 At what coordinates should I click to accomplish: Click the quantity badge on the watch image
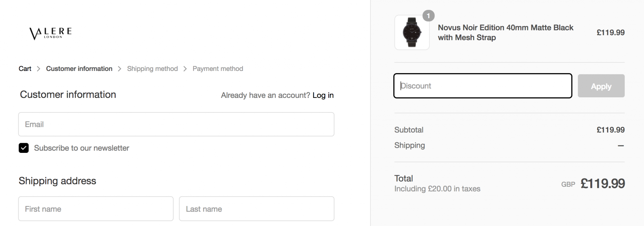pyautogui.click(x=428, y=16)
